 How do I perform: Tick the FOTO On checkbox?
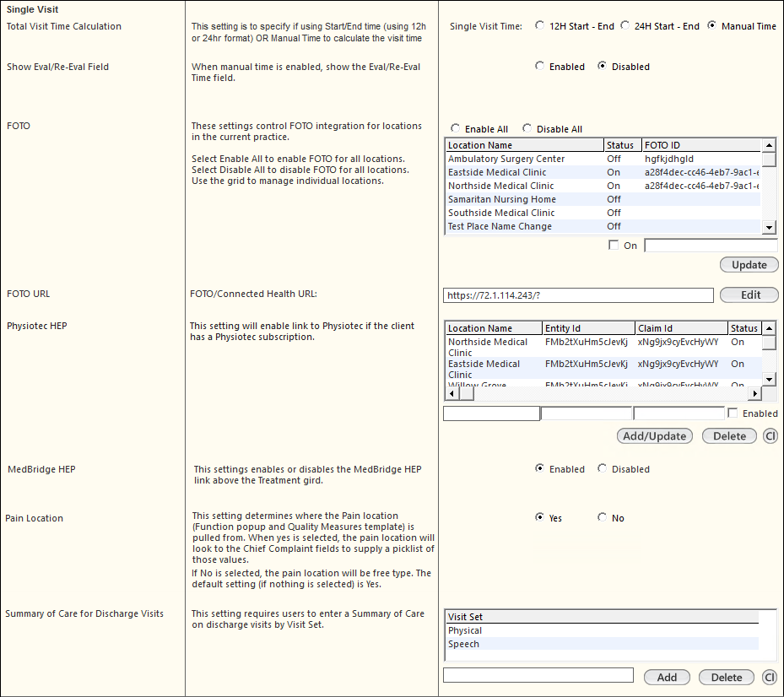[x=614, y=245]
